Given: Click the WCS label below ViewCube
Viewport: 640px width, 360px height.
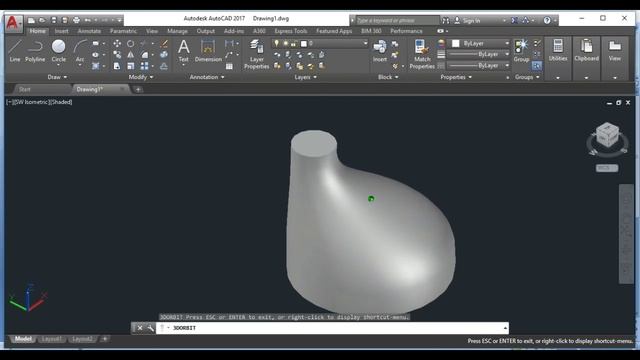Looking at the screenshot, I should (607, 168).
